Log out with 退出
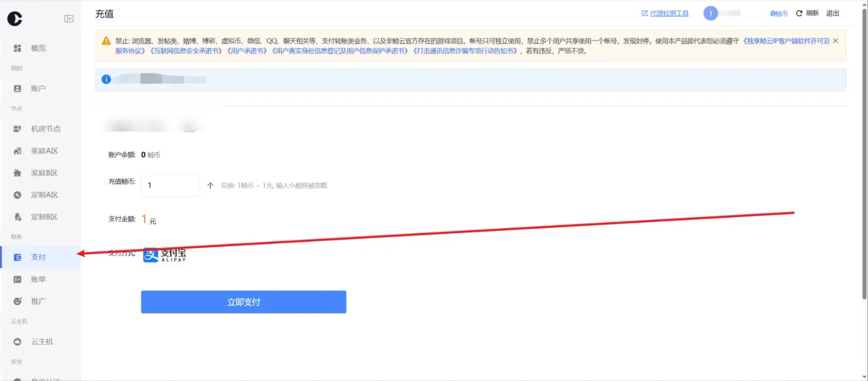Image resolution: width=868 pixels, height=381 pixels. [x=833, y=14]
